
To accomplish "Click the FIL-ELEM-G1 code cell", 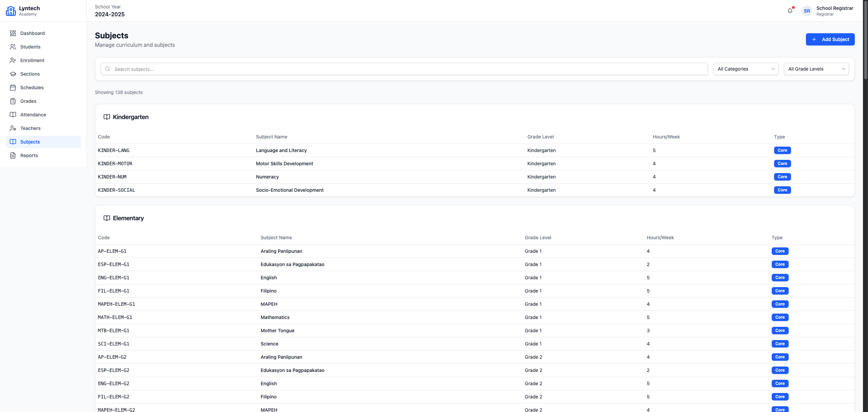I will tap(114, 291).
